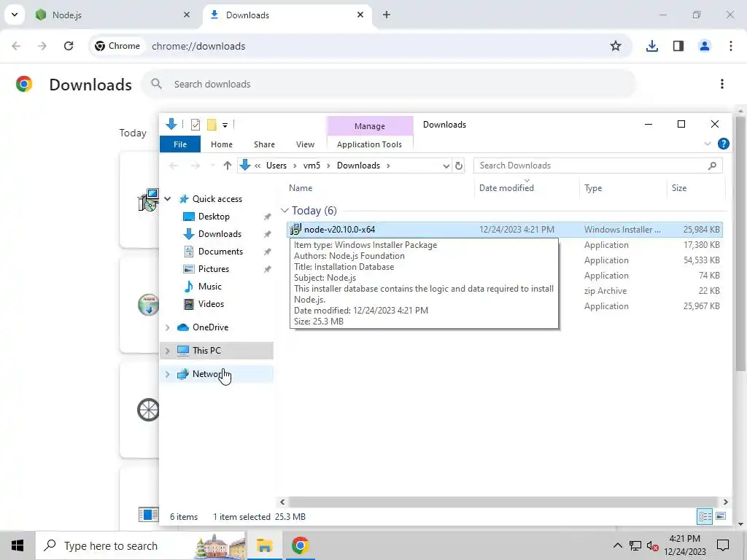Bookmark this page star icon
Viewport: 747px width, 560px height.
[616, 46]
